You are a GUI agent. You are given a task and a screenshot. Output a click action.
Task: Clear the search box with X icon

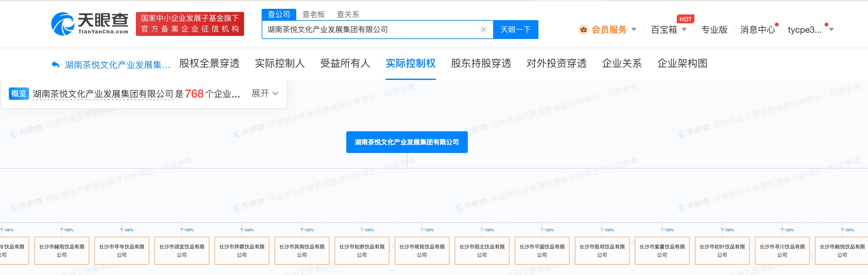(x=484, y=30)
